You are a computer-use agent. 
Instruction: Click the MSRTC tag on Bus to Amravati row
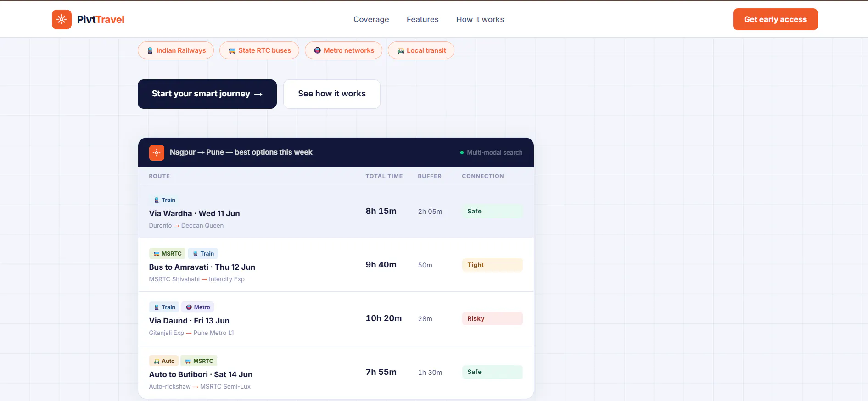pos(168,254)
